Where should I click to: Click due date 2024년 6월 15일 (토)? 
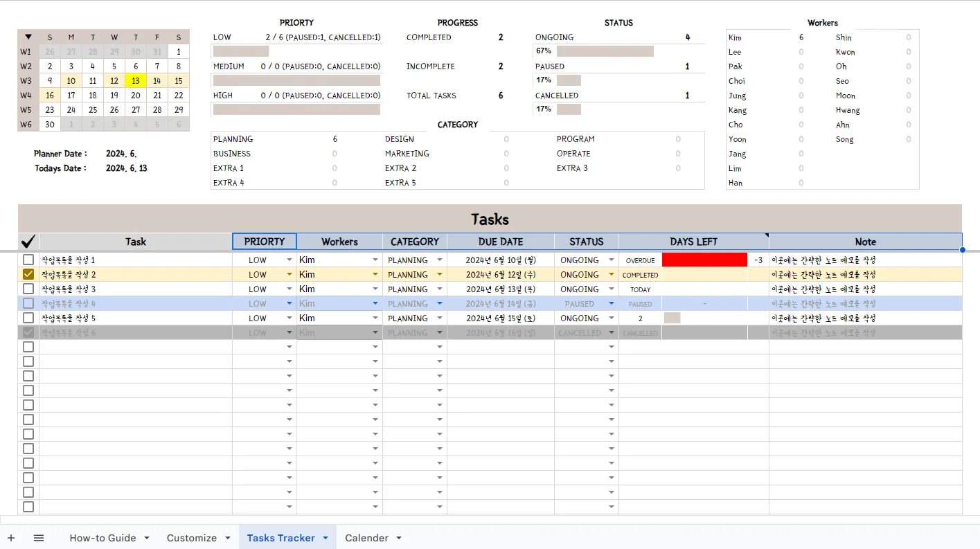501,318
